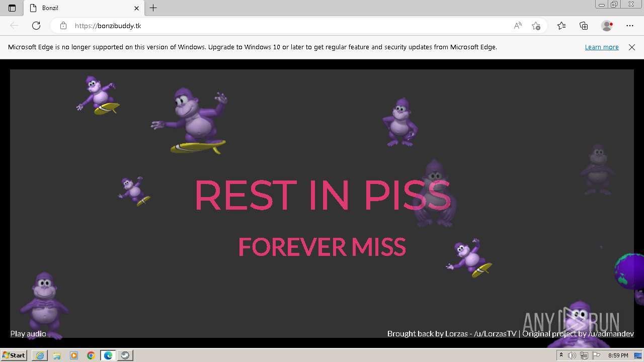Viewport: 644px width, 362px height.
Task: Click the REST IN PISS heading
Action: point(322,195)
